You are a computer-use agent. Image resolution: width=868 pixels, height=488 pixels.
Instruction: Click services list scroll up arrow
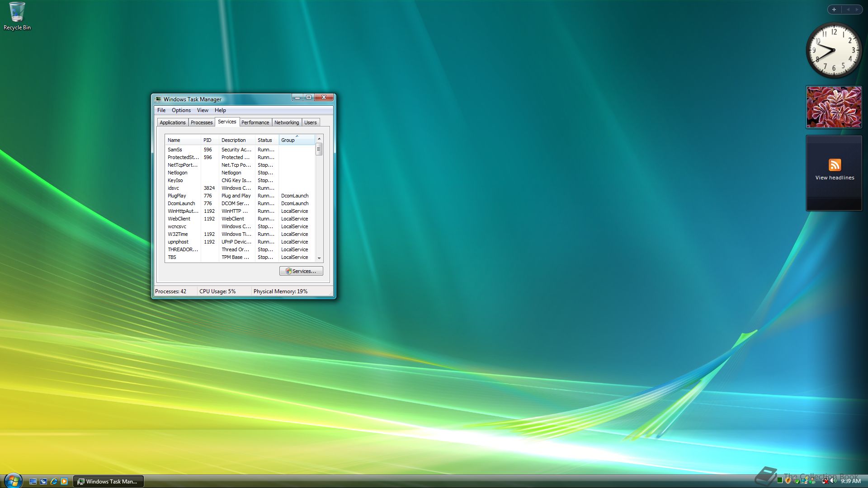point(319,139)
